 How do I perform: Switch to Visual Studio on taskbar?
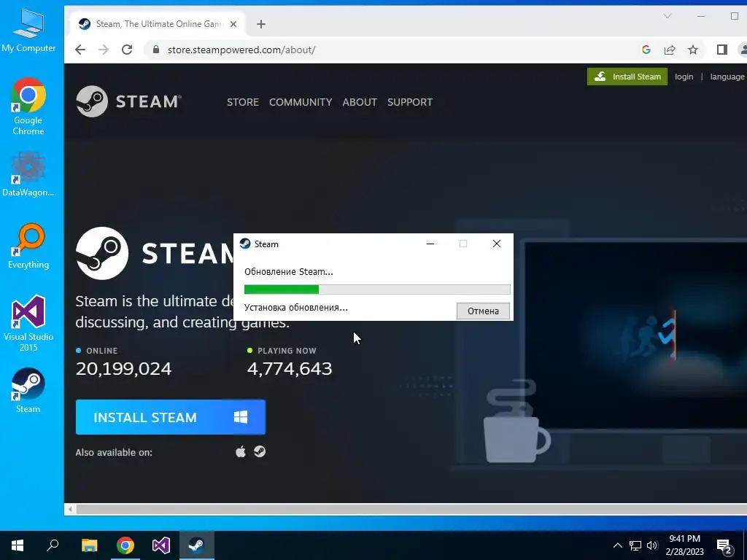pyautogui.click(x=161, y=545)
